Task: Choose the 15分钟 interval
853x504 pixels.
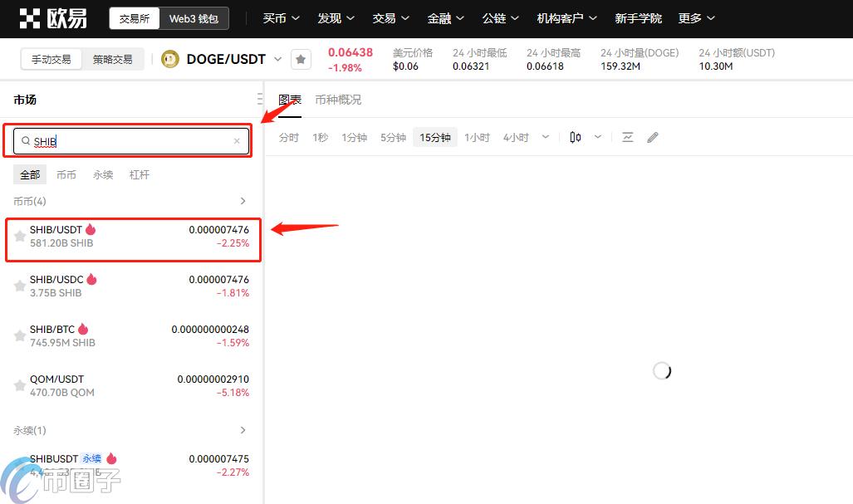Action: click(x=435, y=138)
